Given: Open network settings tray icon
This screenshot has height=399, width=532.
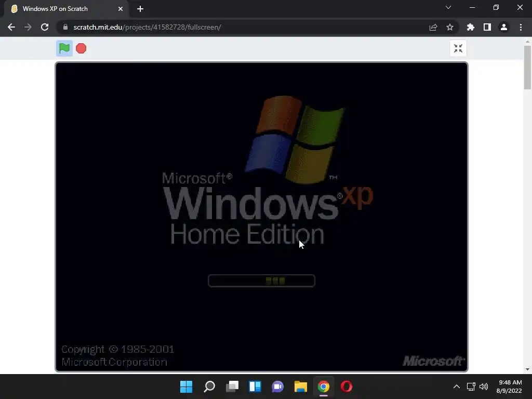Looking at the screenshot, I should (x=471, y=387).
